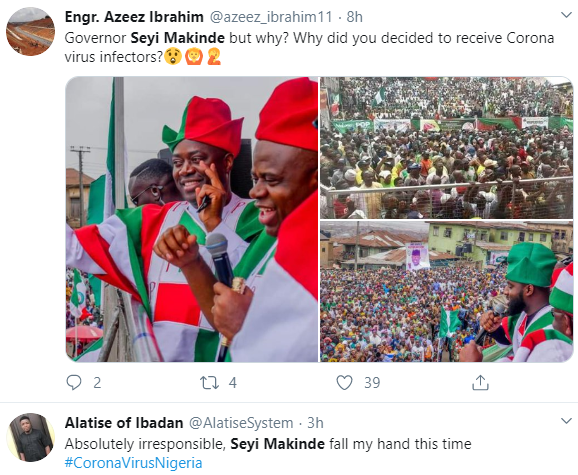Click the 3h timestamp on second tweet
The height and width of the screenshot is (475, 578).
(x=315, y=423)
